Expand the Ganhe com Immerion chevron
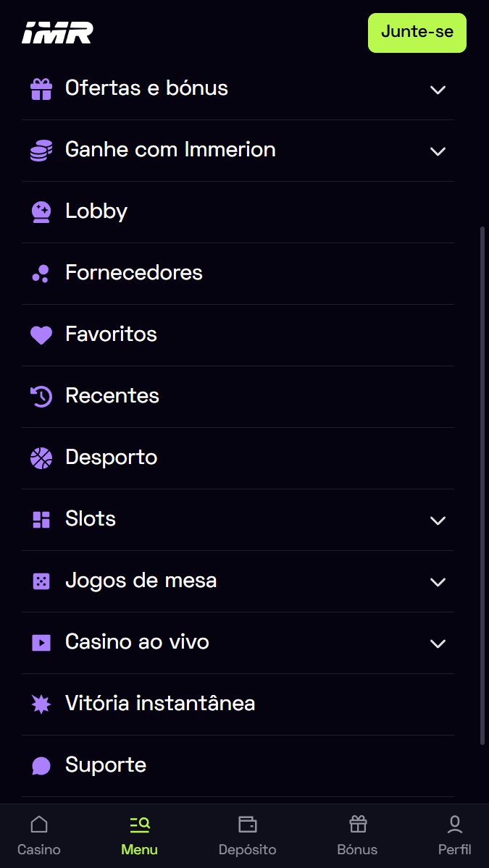Screen dimensions: 489x868 [437, 151]
